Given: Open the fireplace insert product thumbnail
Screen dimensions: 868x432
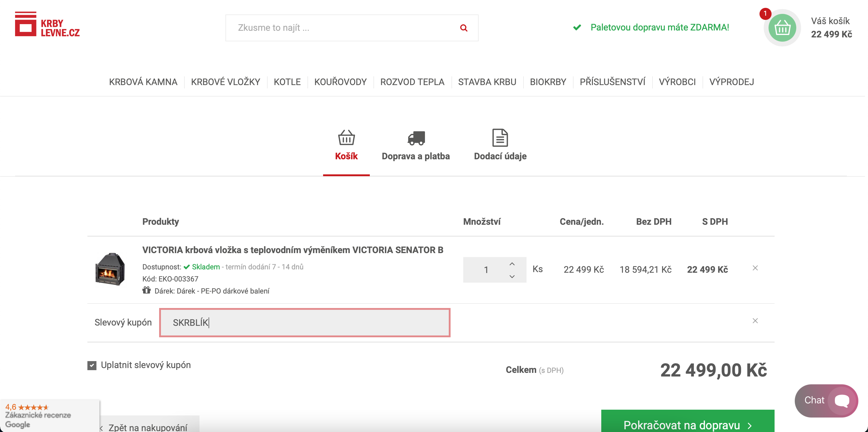Looking at the screenshot, I should pyautogui.click(x=110, y=269).
